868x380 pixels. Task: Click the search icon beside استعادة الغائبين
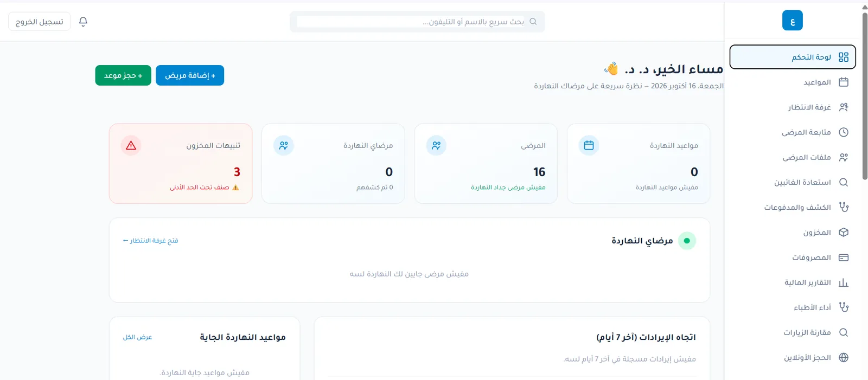[x=844, y=182]
